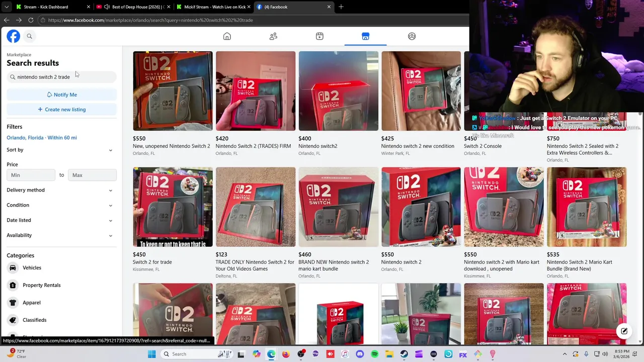This screenshot has width=644, height=362.
Task: Click the nintendo switch 2 trade search box
Action: [x=61, y=77]
